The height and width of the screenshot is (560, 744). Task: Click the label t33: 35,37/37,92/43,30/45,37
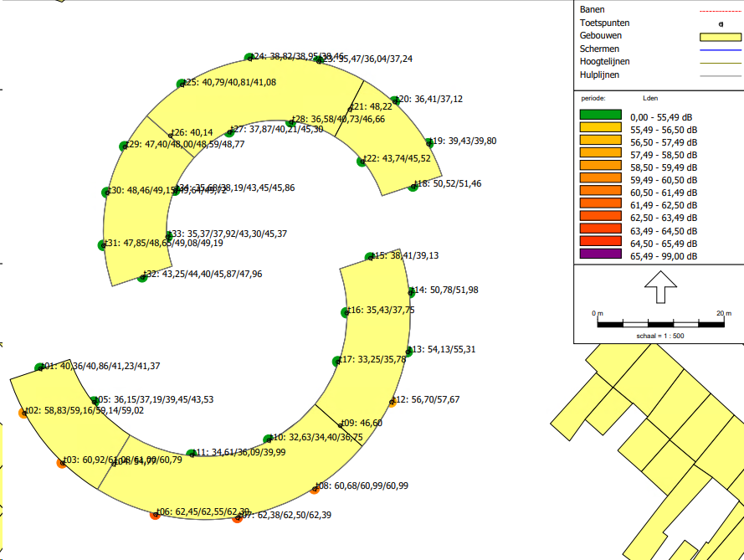[228, 234]
